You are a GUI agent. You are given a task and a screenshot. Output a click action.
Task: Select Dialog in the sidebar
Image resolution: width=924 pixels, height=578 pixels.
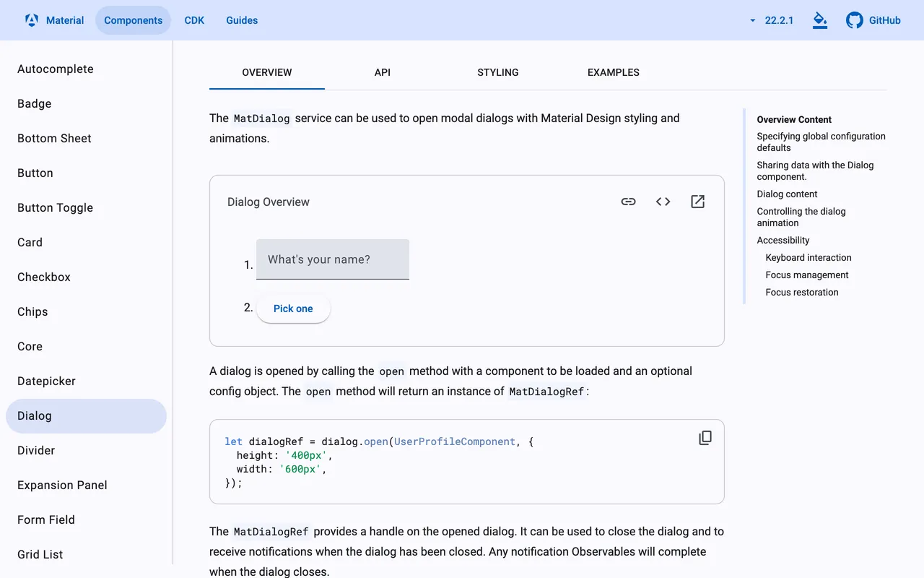(86, 416)
